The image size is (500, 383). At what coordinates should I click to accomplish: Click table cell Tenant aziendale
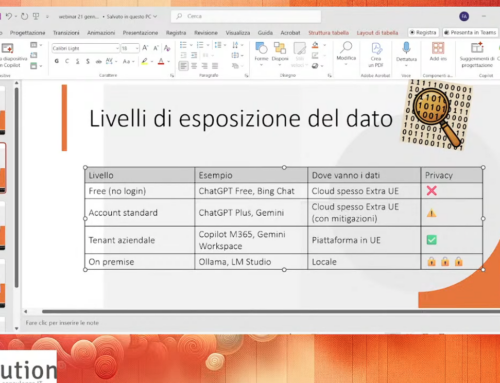(140, 240)
